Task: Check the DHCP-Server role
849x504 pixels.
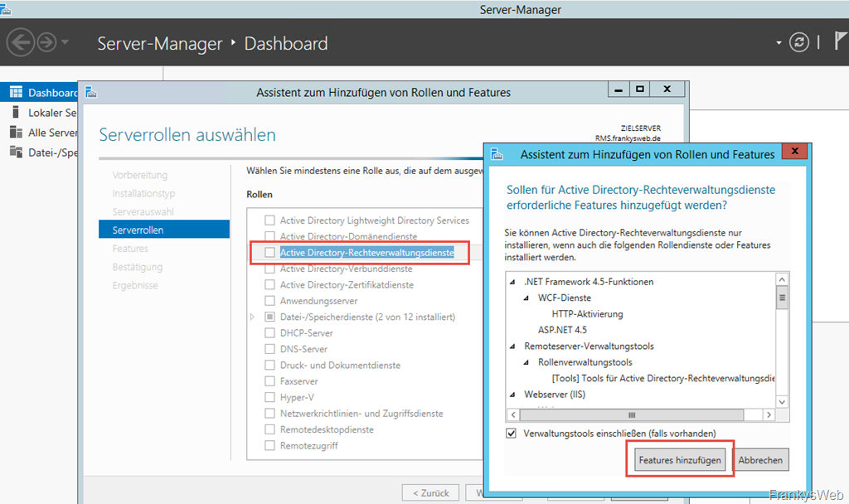Action: (269, 333)
